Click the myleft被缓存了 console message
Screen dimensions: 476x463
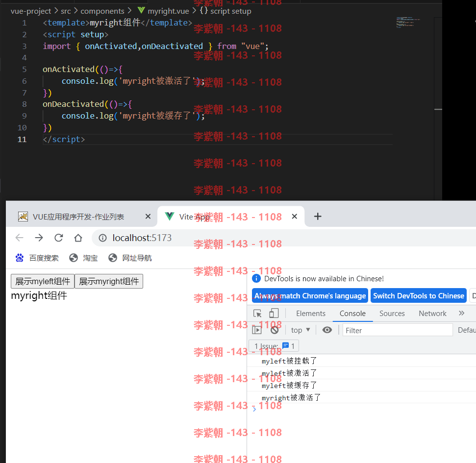point(289,385)
